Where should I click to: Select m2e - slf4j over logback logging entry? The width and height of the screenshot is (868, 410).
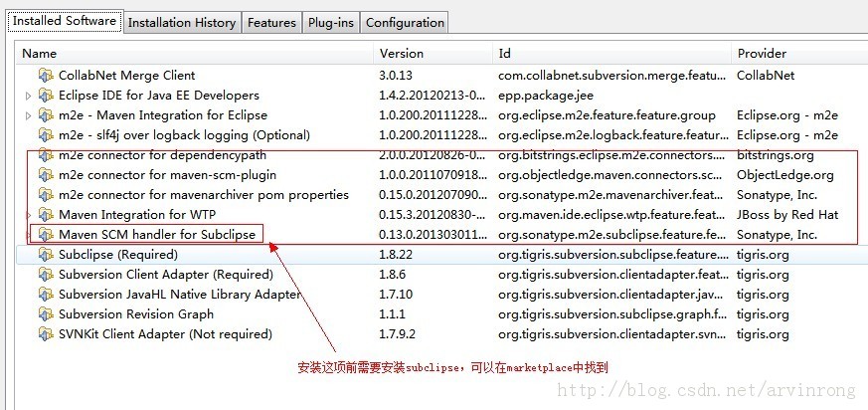click(184, 135)
